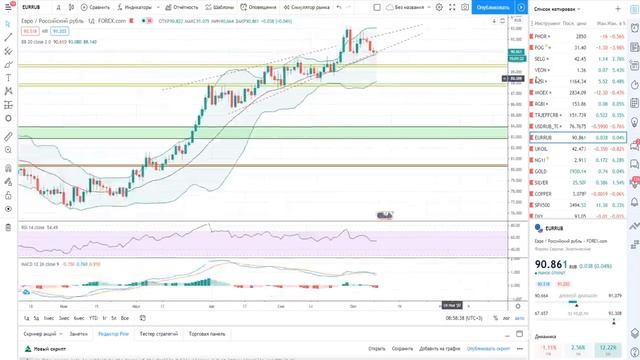Open the pitchfork tools group

click(x=8, y=51)
